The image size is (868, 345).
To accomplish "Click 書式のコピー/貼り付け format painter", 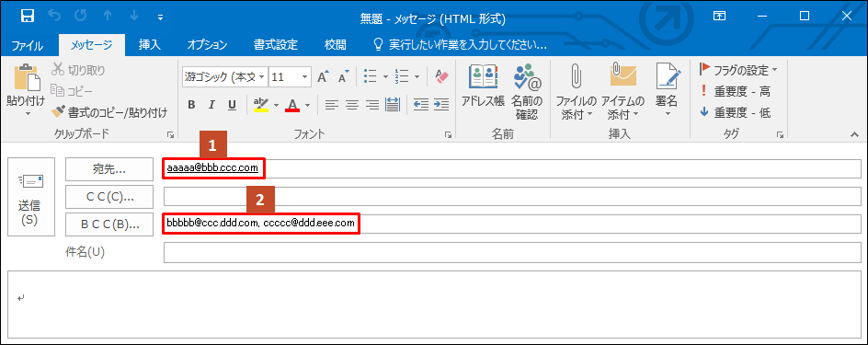I will pyautogui.click(x=108, y=113).
